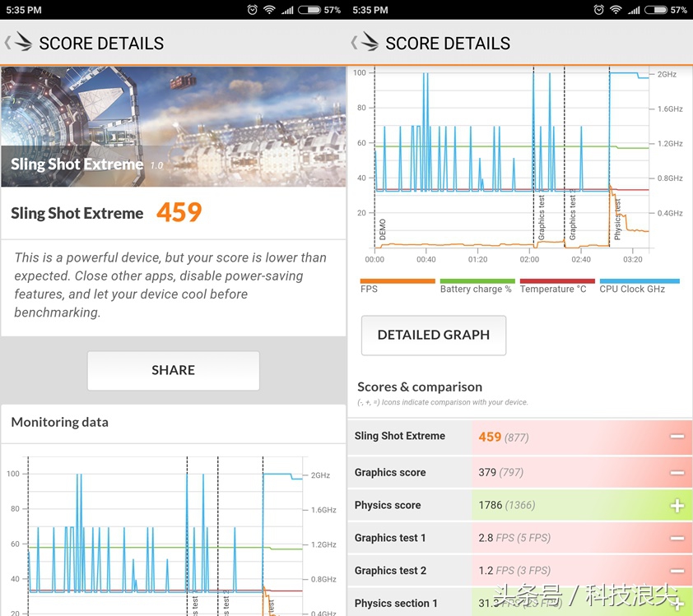Open the DETAILED GRAPH view
693x616 pixels.
[434, 335]
